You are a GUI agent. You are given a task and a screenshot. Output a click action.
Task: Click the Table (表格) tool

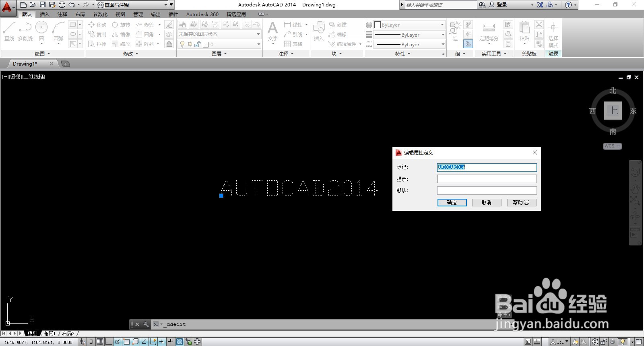(293, 44)
